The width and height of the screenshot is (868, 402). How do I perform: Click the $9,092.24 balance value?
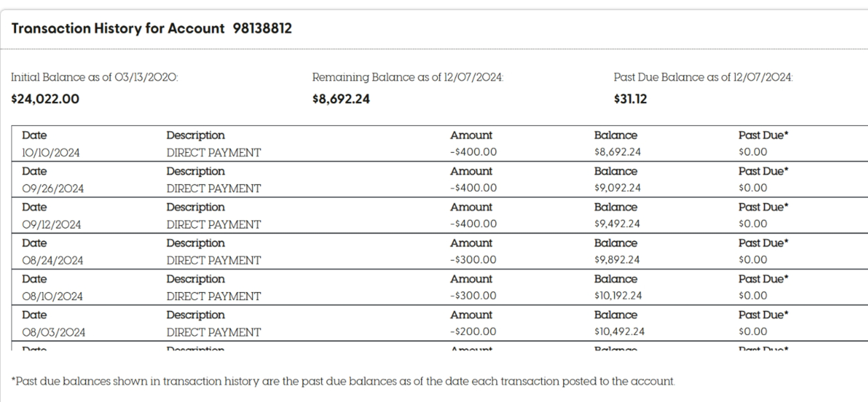(617, 188)
